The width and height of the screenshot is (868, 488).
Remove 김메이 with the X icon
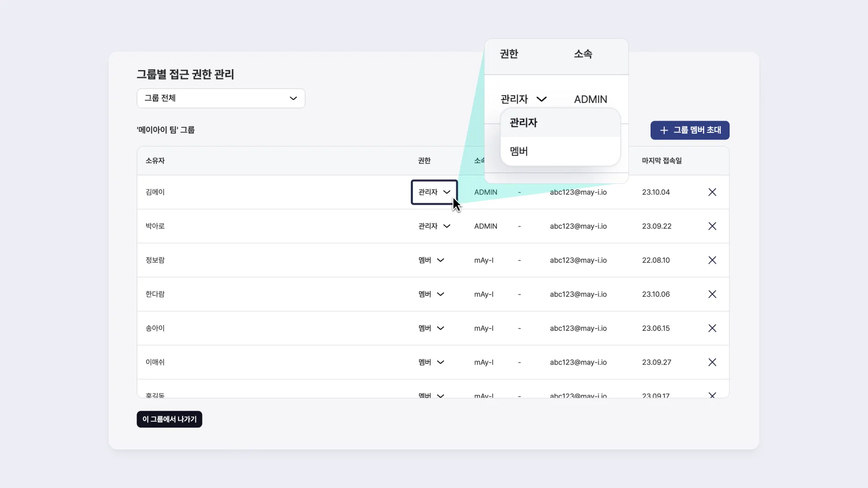point(712,192)
